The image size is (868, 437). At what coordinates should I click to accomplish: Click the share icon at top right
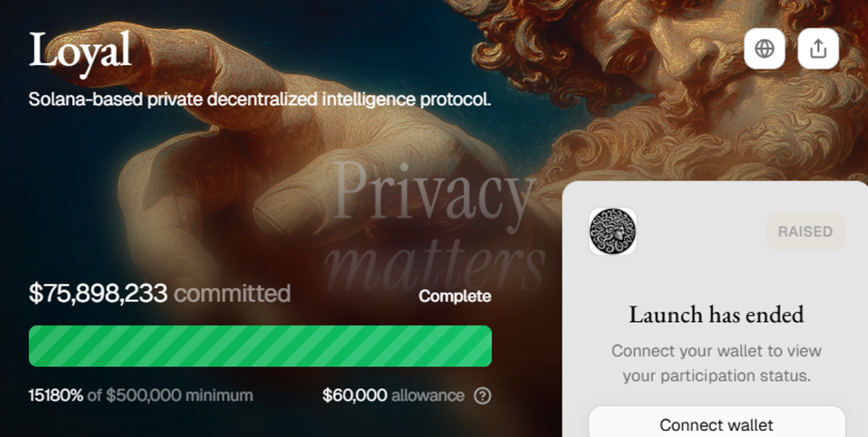(817, 49)
